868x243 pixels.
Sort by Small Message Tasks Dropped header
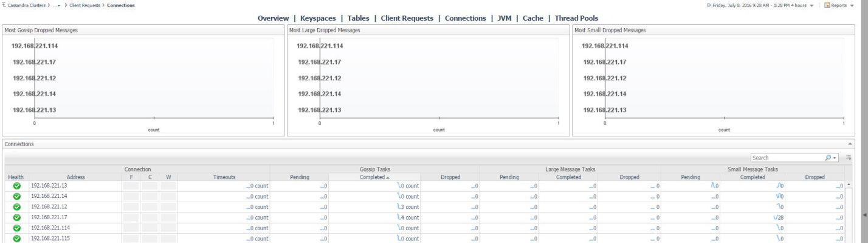pyautogui.click(x=815, y=177)
